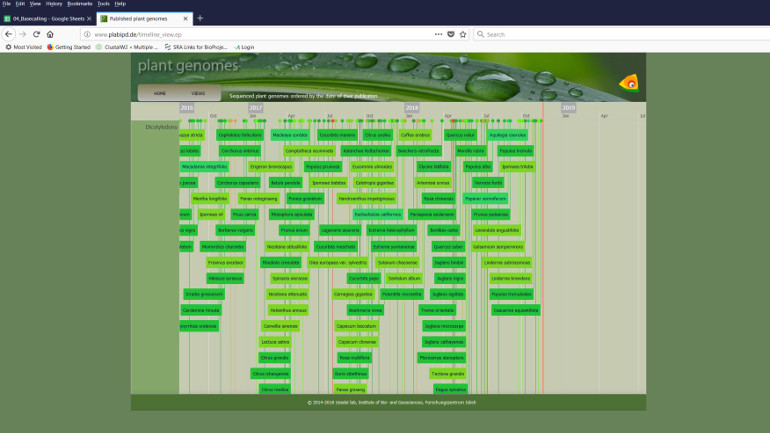The height and width of the screenshot is (433, 770).
Task: Open the Cephalotus follicularis genome entry
Action: pos(240,135)
